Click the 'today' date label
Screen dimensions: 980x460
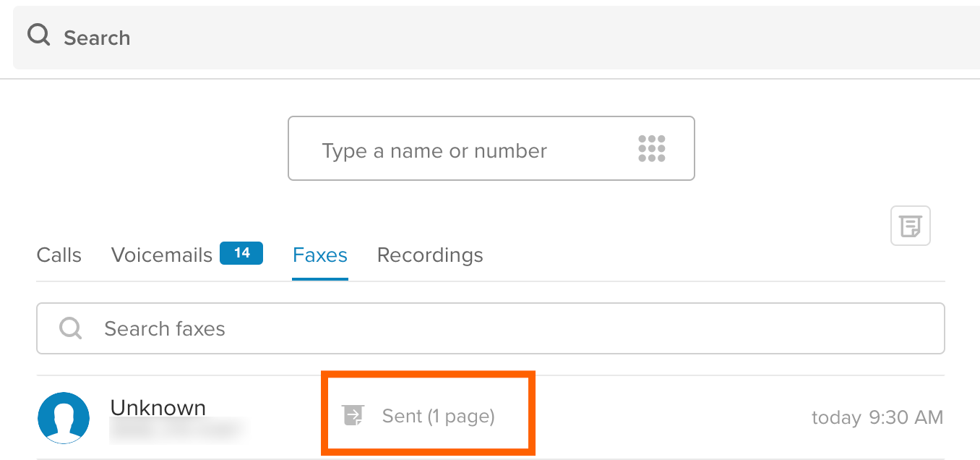click(x=835, y=418)
